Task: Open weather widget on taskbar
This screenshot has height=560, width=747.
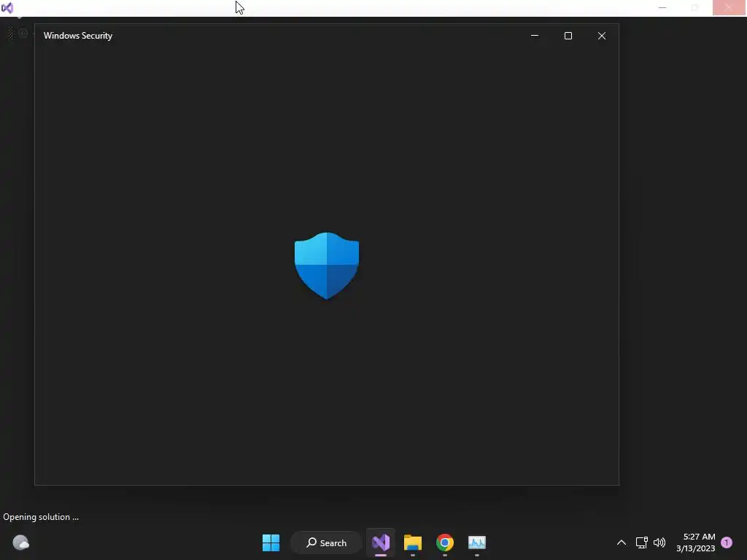Action: coord(20,542)
